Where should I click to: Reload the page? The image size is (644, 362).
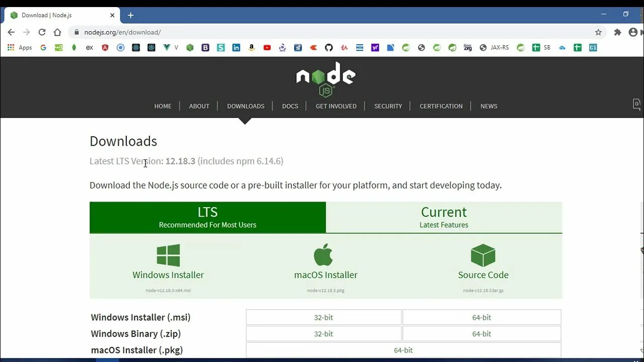click(x=42, y=32)
